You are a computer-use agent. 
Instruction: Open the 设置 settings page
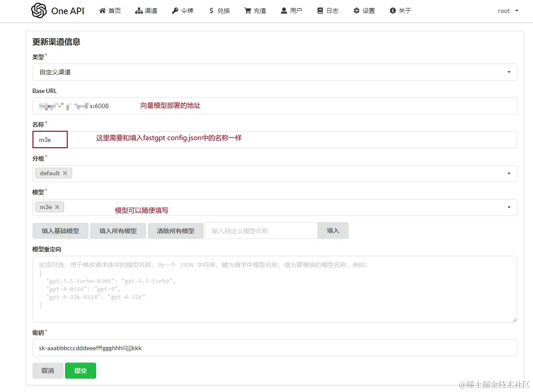364,11
